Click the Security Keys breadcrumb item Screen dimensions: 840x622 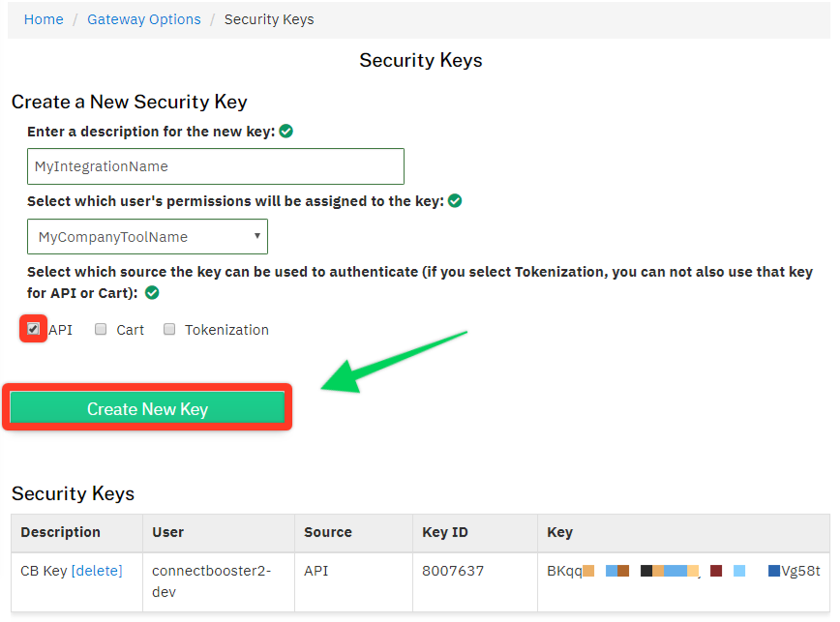pos(269,19)
